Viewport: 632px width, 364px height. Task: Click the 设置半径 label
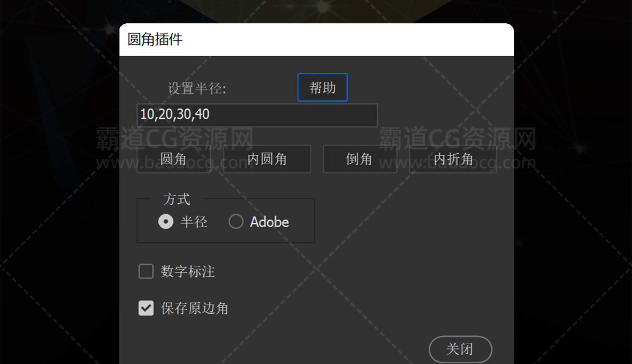[196, 88]
